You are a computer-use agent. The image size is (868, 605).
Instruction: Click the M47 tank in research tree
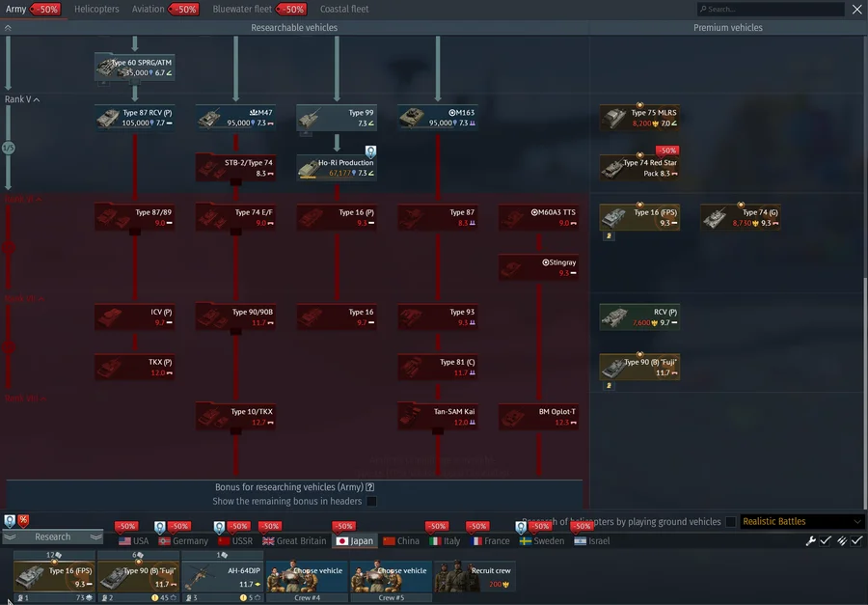point(236,118)
